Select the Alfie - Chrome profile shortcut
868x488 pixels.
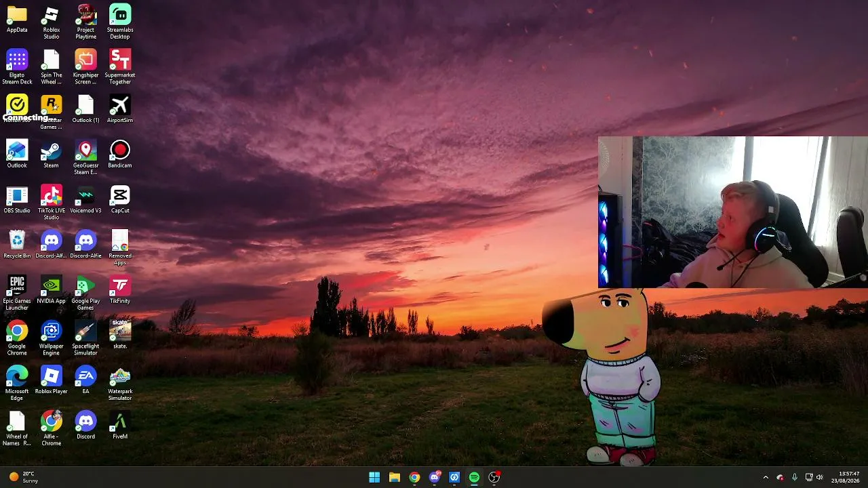[x=52, y=422]
